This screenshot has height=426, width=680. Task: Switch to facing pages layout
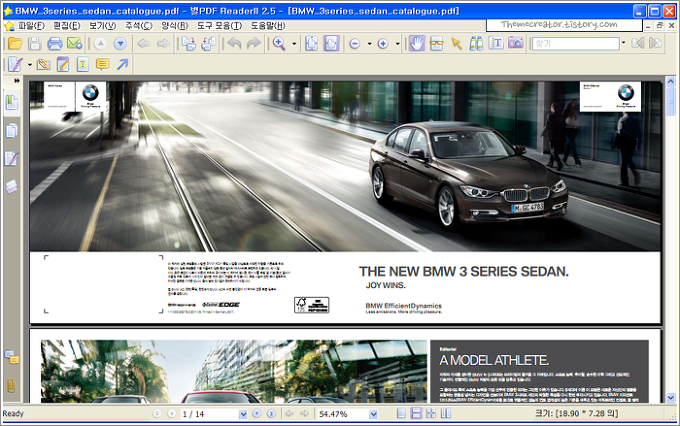[446, 414]
